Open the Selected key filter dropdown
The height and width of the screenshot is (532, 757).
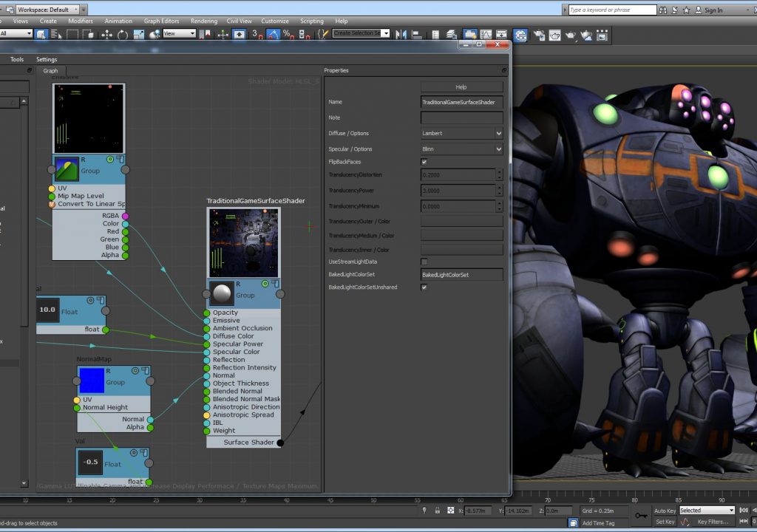tap(707, 511)
